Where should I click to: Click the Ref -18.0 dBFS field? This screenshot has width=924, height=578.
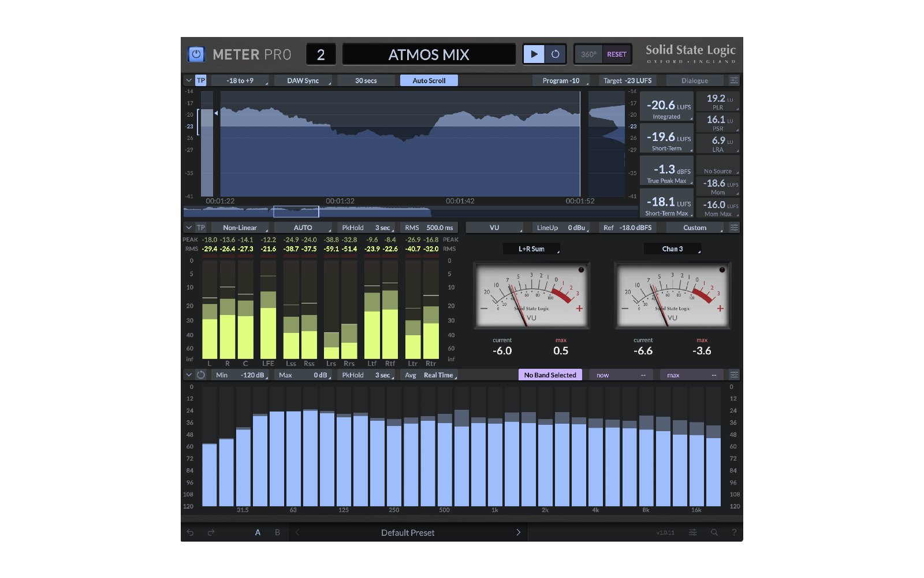[627, 228]
